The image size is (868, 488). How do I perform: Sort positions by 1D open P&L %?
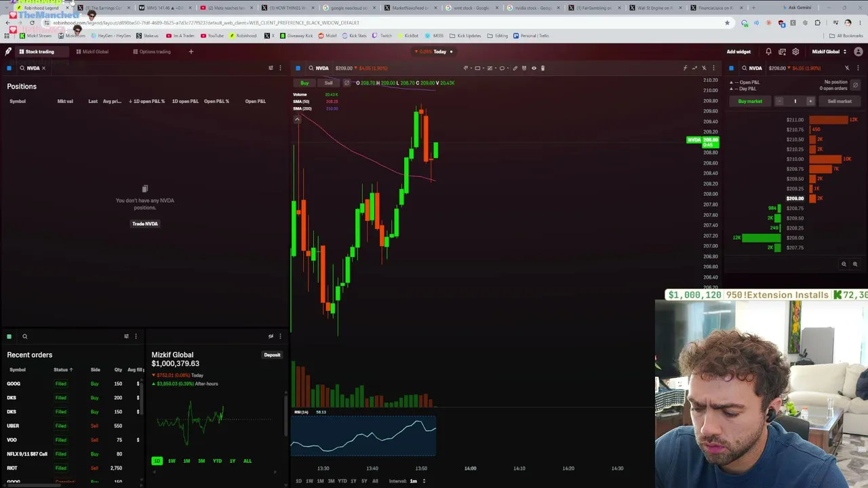(146, 101)
